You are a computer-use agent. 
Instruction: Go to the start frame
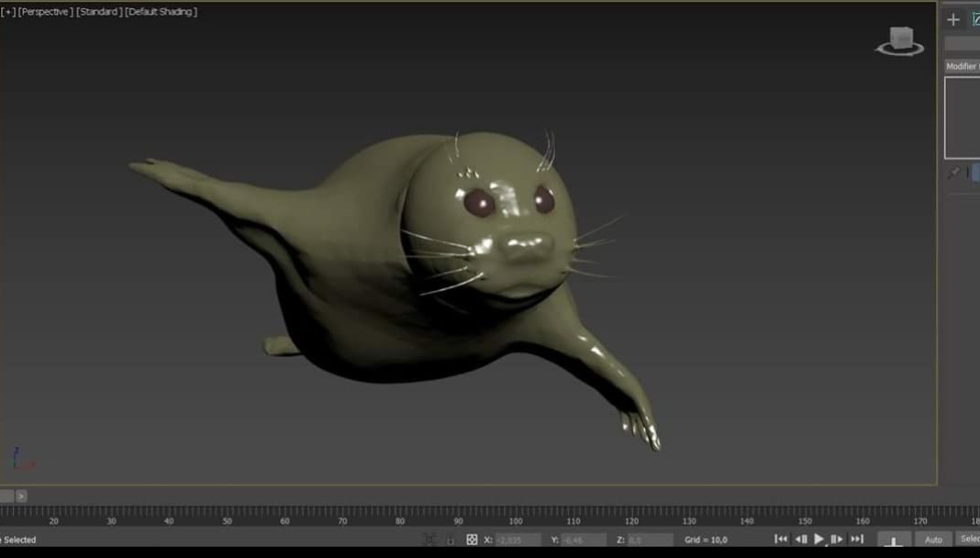coord(781,539)
